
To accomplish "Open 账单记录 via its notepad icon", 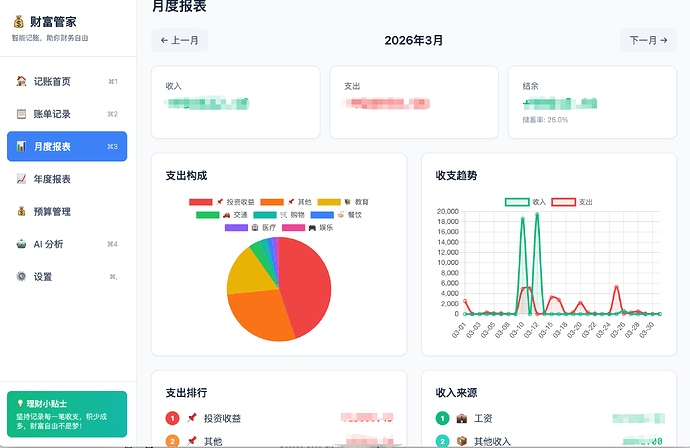I will [x=21, y=114].
